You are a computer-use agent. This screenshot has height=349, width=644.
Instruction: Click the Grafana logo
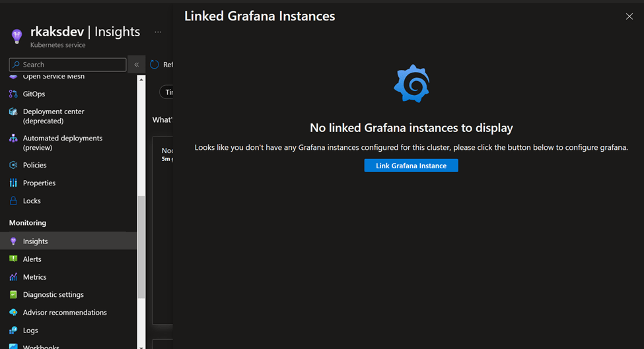tap(411, 84)
